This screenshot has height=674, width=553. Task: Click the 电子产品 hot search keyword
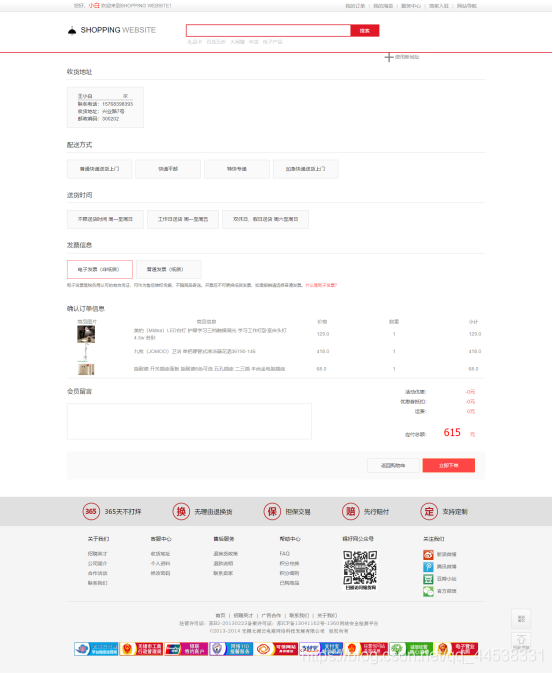pos(272,42)
